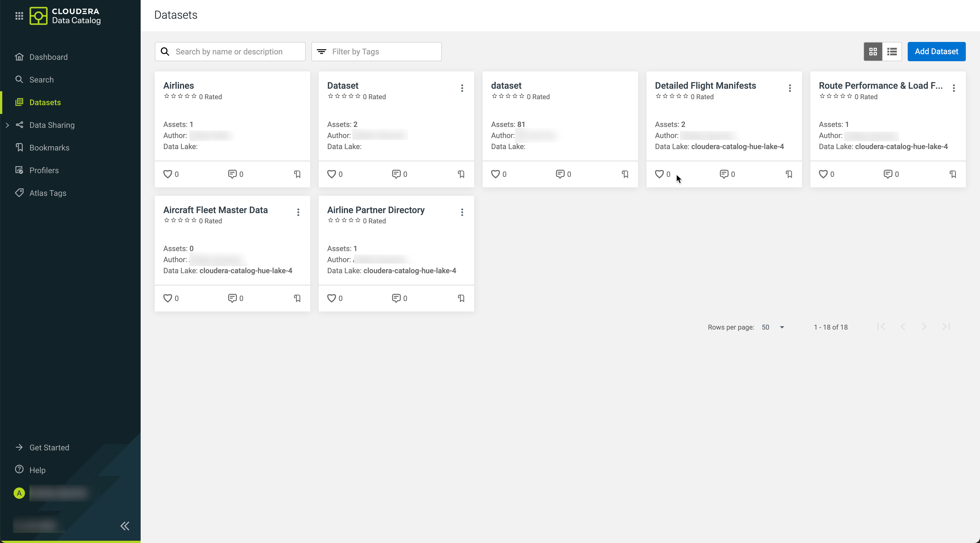Go to Profilers in sidebar
The width and height of the screenshot is (980, 543).
coord(44,170)
